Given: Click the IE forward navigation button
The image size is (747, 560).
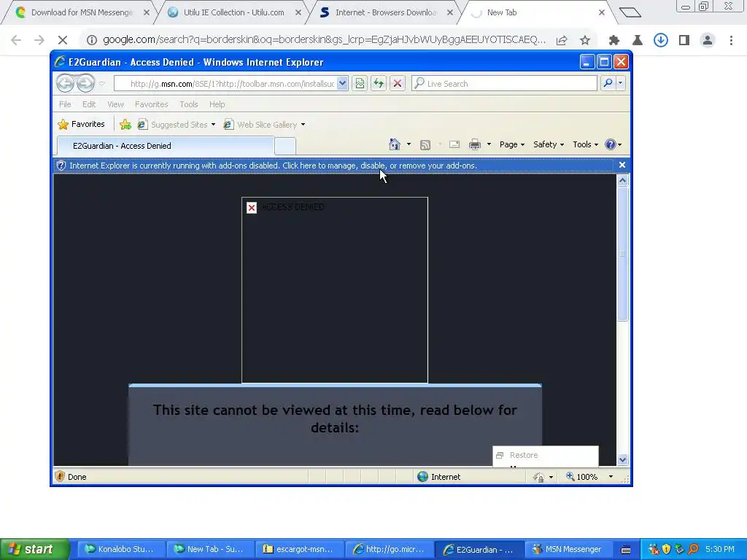Looking at the screenshot, I should coord(86,83).
